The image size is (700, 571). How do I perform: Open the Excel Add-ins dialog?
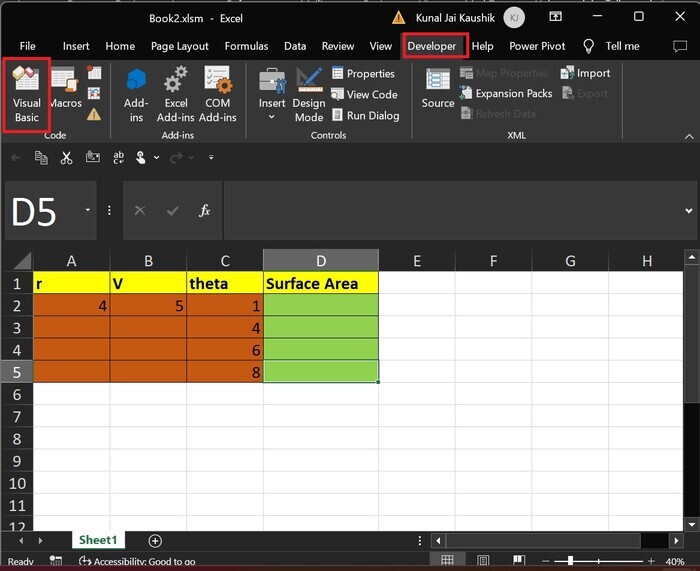coord(176,92)
